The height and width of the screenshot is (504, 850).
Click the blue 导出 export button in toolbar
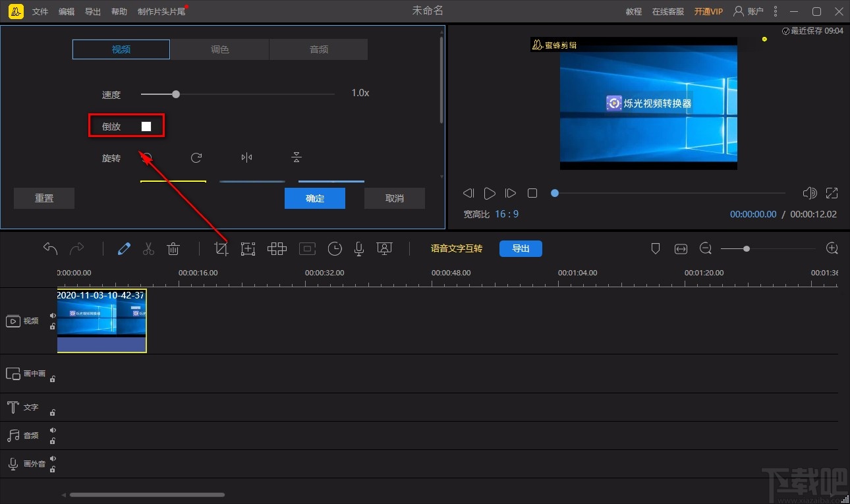tap(521, 248)
